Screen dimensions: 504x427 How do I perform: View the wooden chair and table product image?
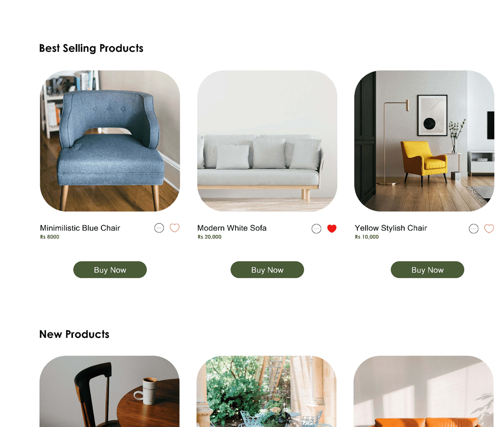pos(109,391)
